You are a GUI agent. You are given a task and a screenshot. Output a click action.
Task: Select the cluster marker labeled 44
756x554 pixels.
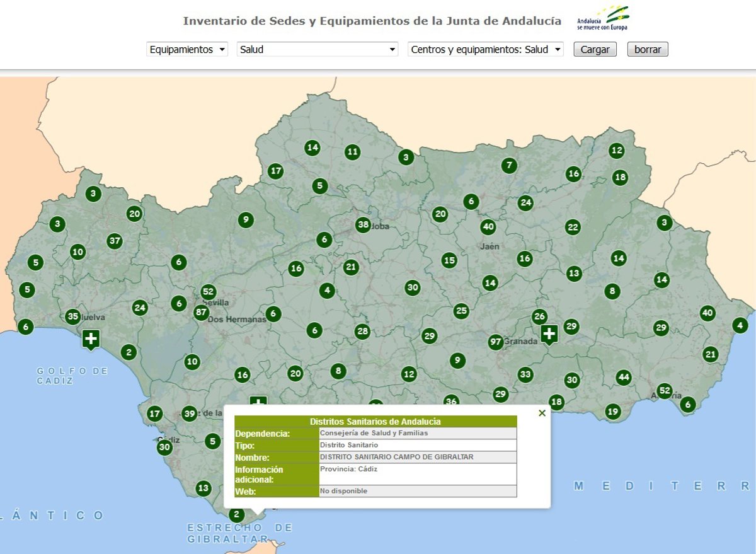tap(624, 378)
